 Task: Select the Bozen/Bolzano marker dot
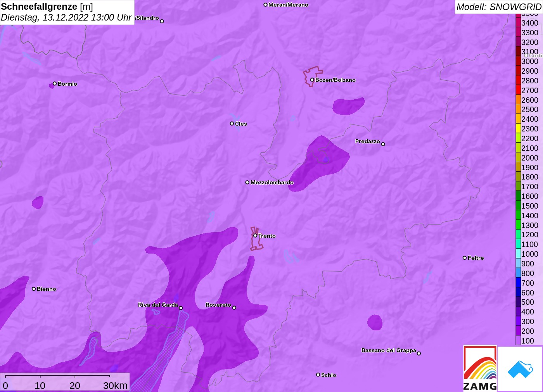312,80
